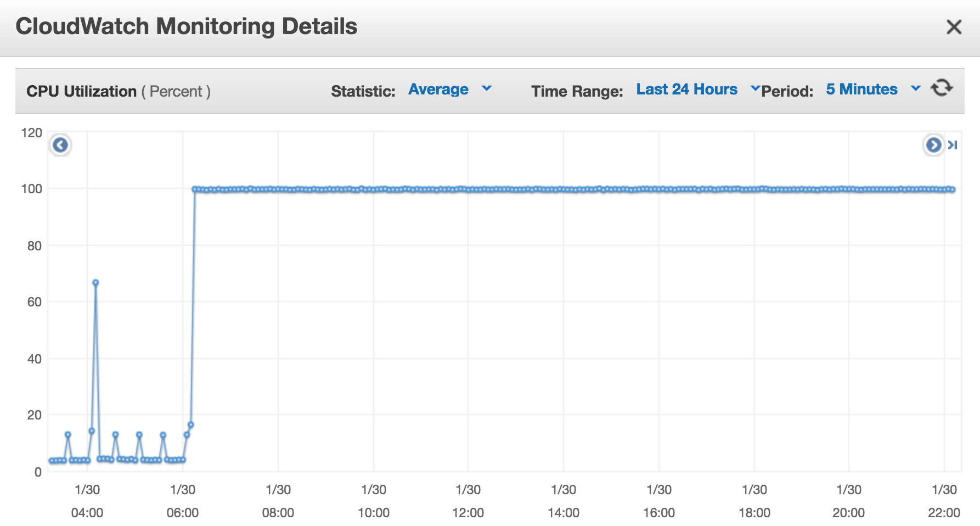
Task: Click the CPU Utilization title label
Action: [81, 91]
